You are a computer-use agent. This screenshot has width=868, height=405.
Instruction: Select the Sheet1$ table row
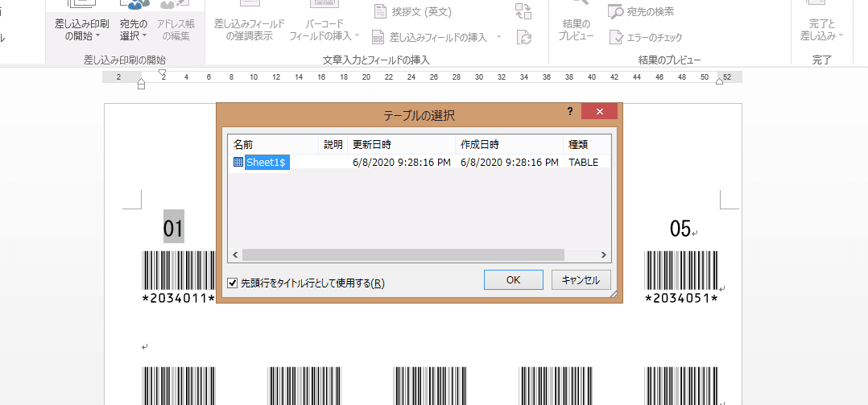pyautogui.click(x=419, y=163)
